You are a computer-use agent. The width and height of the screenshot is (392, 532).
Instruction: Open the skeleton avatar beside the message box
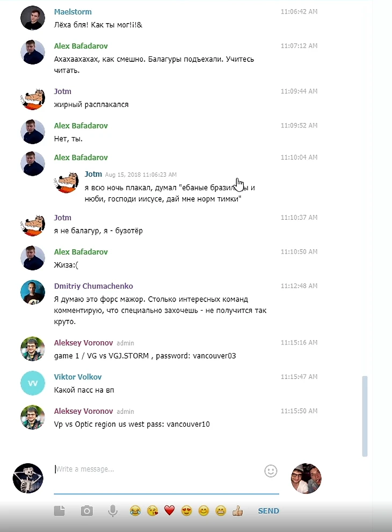(x=28, y=478)
